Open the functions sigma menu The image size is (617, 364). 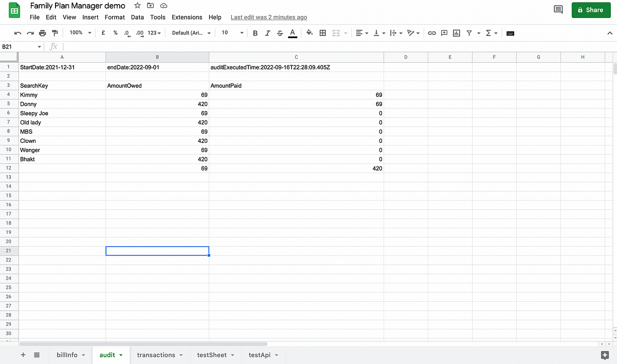pos(492,33)
